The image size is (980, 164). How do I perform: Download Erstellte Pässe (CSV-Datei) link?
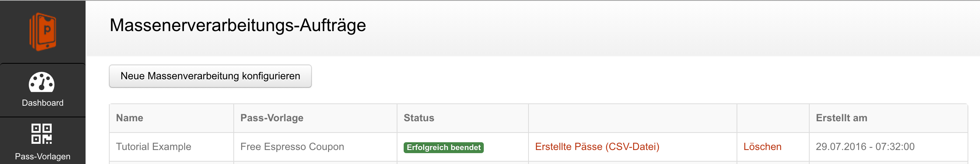(597, 147)
